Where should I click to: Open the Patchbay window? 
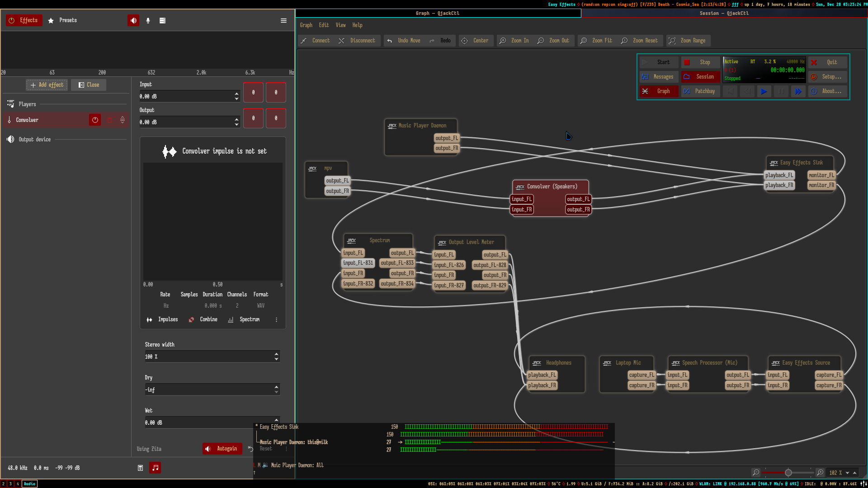[x=700, y=91]
